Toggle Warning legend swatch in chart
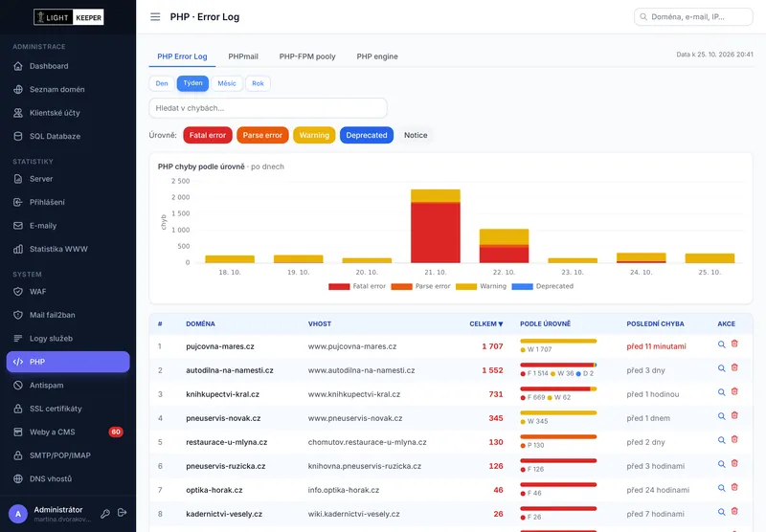Screen dimensions: 766x532 (x=466, y=286)
